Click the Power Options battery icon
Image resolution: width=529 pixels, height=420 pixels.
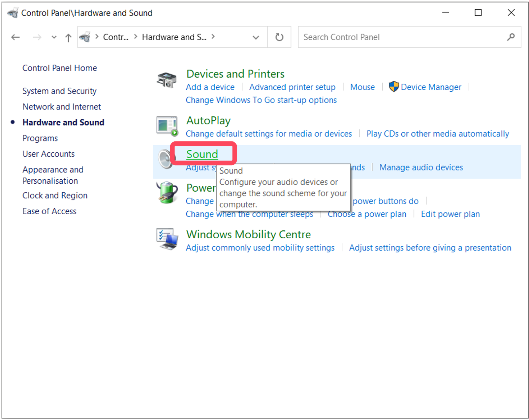tap(167, 193)
